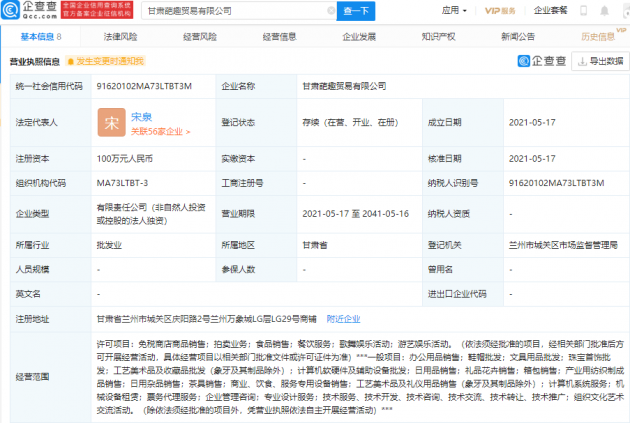Switch to 基本信息 tab
The height and width of the screenshot is (423, 630).
(41, 37)
